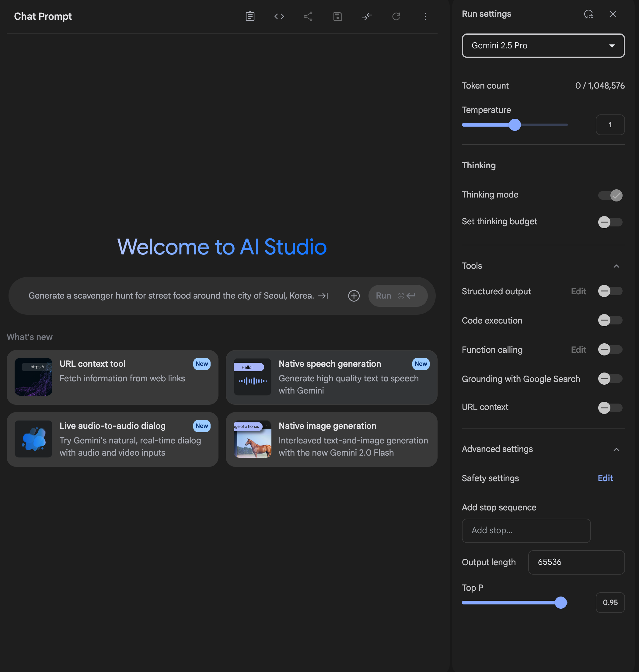Click the Get code brackets icon
Screen dimensions: 639x672
(279, 16)
